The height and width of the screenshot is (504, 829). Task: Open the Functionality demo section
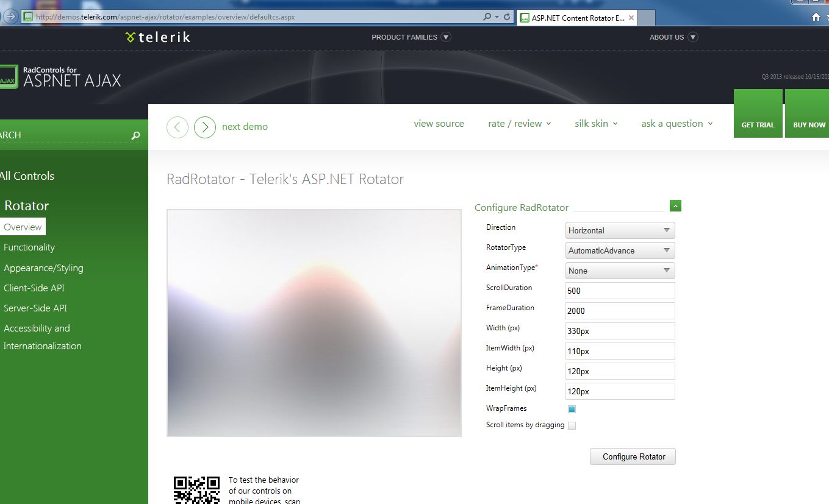(x=29, y=247)
